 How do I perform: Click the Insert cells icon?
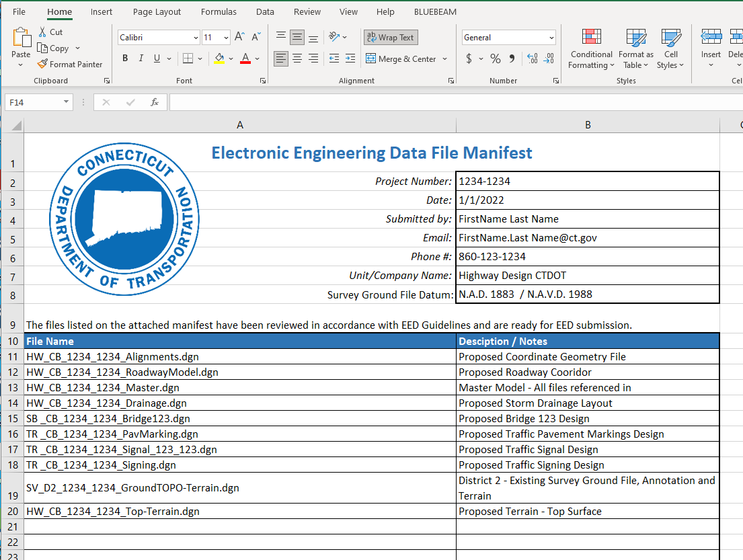tap(711, 37)
